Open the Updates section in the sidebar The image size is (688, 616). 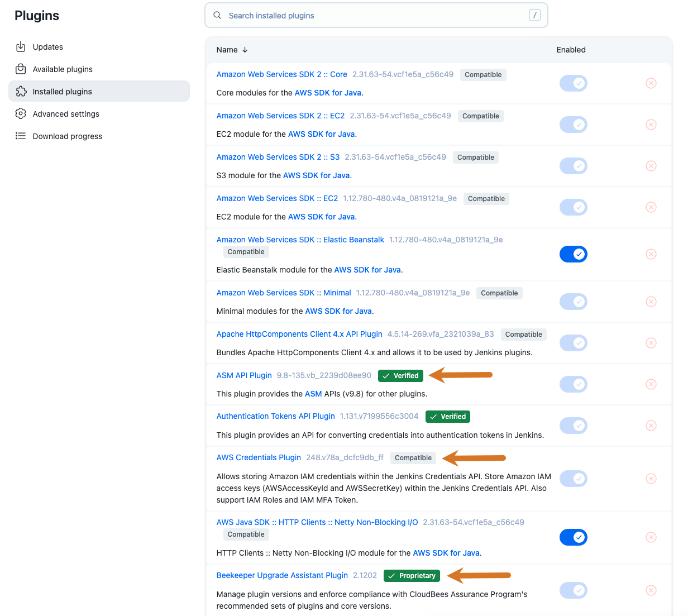(47, 46)
